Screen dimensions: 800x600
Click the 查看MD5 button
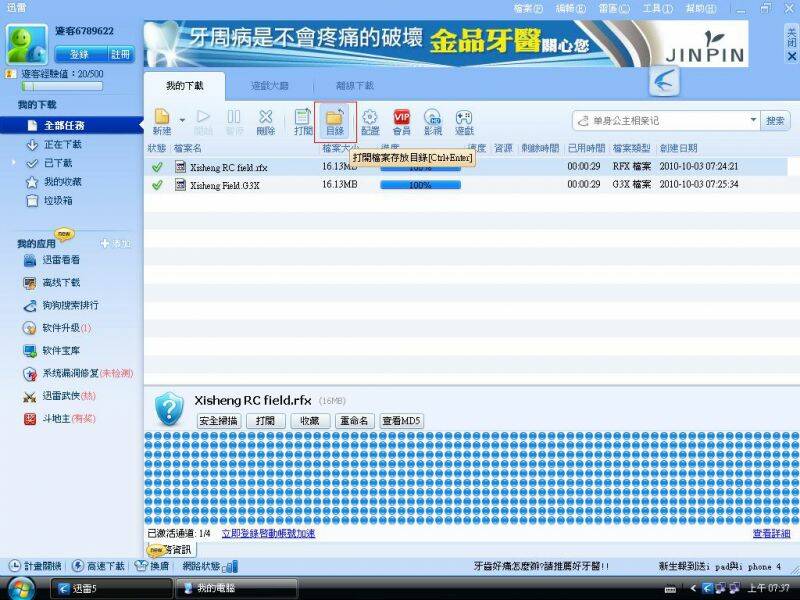402,421
